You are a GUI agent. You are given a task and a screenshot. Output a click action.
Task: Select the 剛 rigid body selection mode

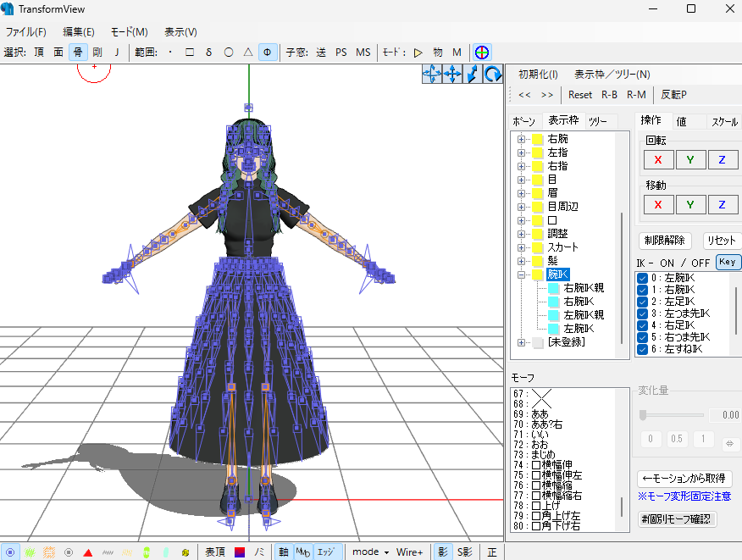pyautogui.click(x=97, y=52)
